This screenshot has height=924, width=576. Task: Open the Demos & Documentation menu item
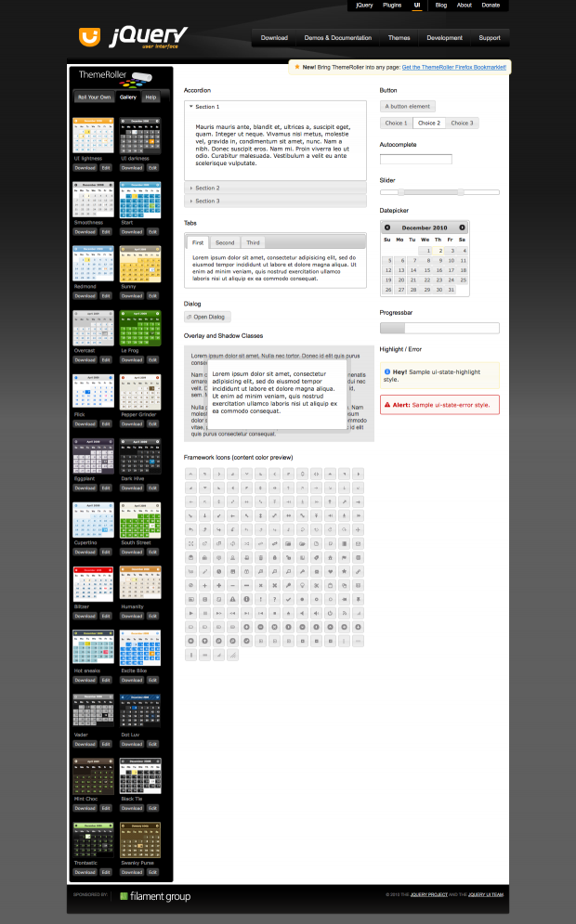click(338, 38)
